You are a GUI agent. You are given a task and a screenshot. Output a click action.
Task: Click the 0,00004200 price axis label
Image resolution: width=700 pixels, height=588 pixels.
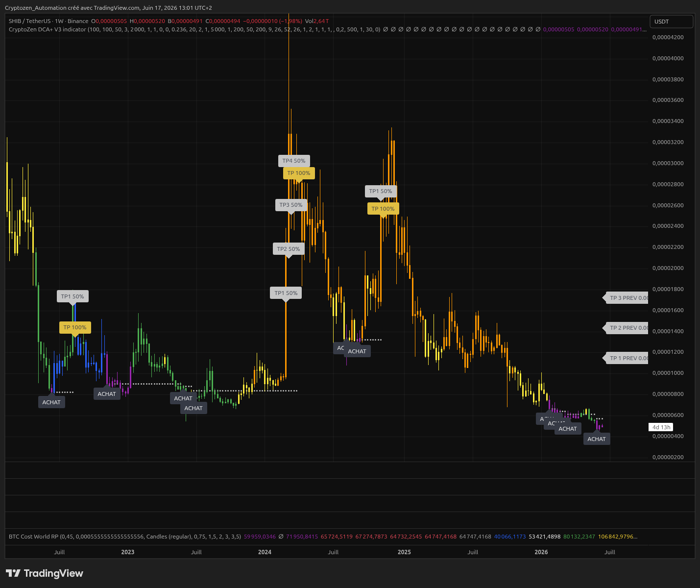[668, 37]
